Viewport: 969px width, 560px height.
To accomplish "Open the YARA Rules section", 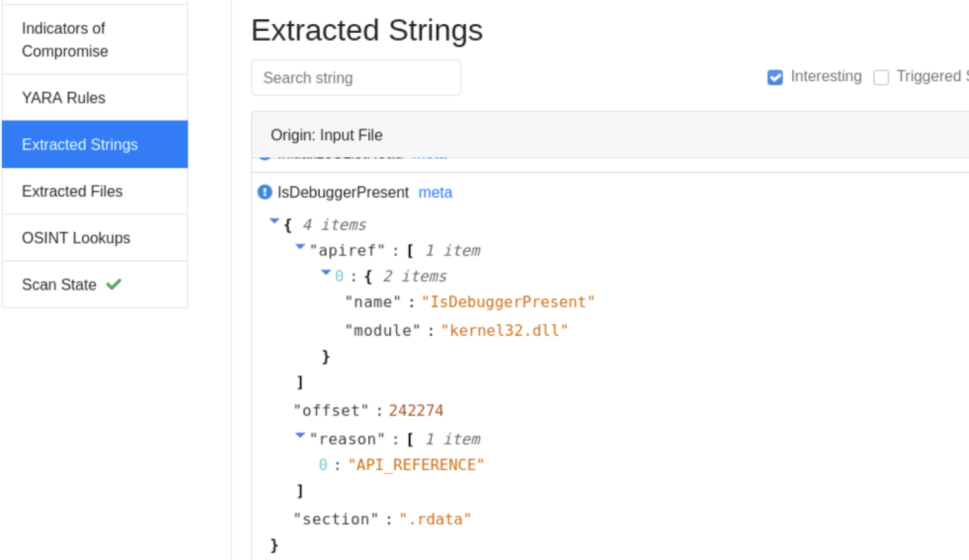I will (x=64, y=97).
